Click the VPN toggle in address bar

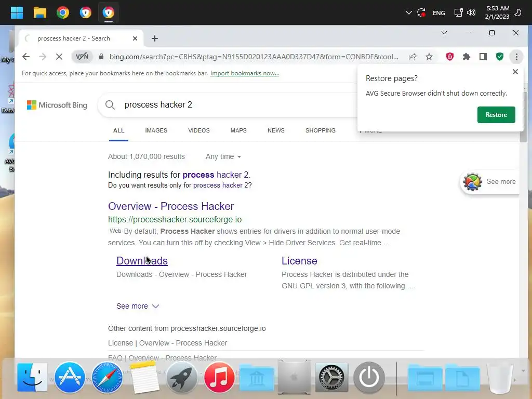point(82,57)
